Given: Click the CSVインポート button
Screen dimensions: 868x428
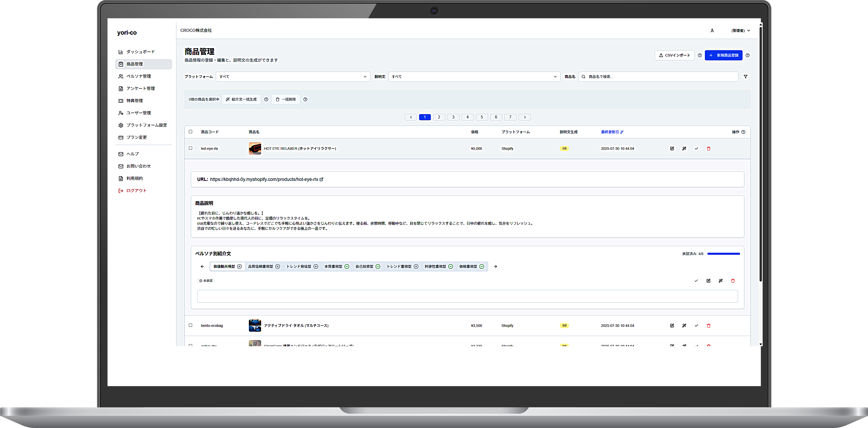Looking at the screenshot, I should [x=674, y=55].
